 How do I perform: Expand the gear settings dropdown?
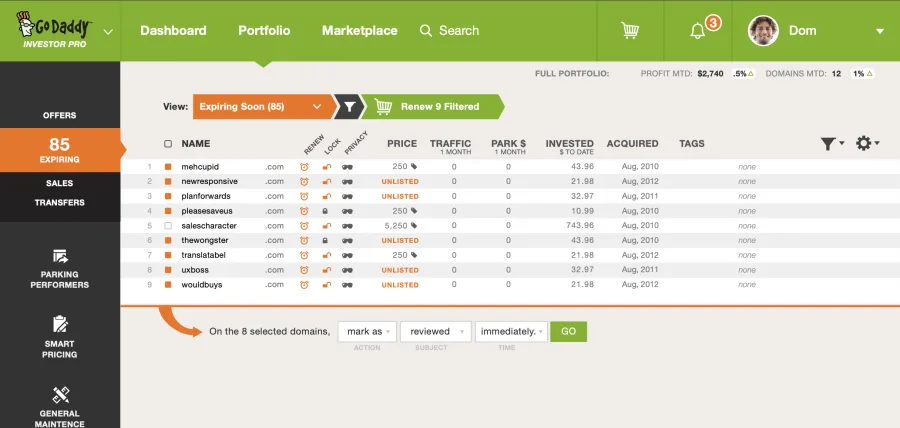867,143
